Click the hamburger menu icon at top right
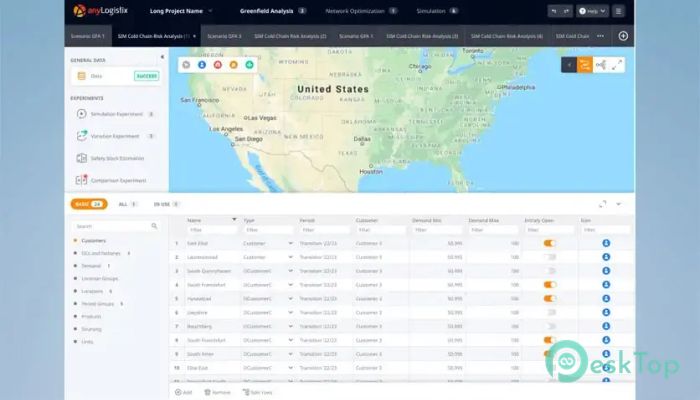Image resolution: width=700 pixels, height=400 pixels. (618, 11)
